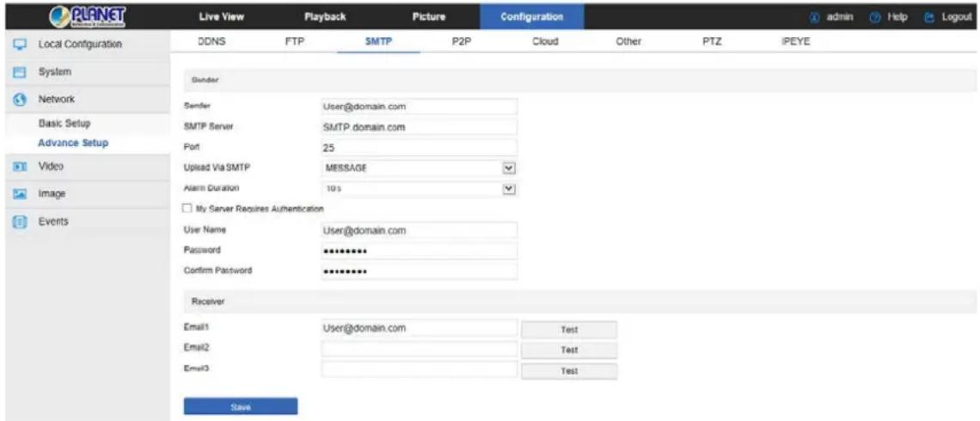Viewport: 980px width, 421px height.
Task: Click the Save button
Action: point(241,406)
